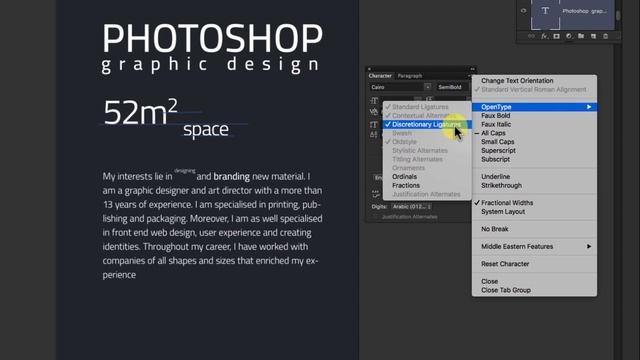The width and height of the screenshot is (640, 360).
Task: Click the baseline shift icon in Character panel
Action: tap(373, 135)
